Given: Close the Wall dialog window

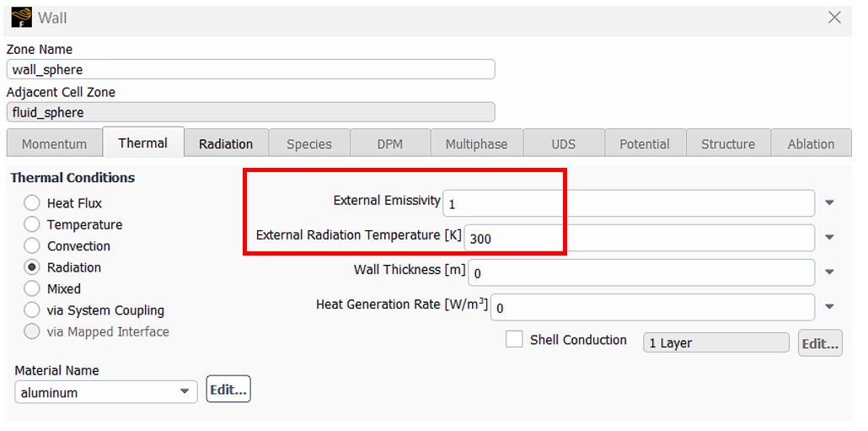Looking at the screenshot, I should [x=834, y=17].
